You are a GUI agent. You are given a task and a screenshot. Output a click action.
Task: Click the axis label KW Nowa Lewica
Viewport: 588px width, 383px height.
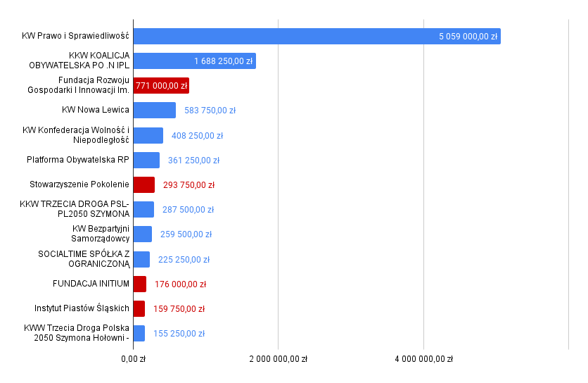(x=96, y=110)
